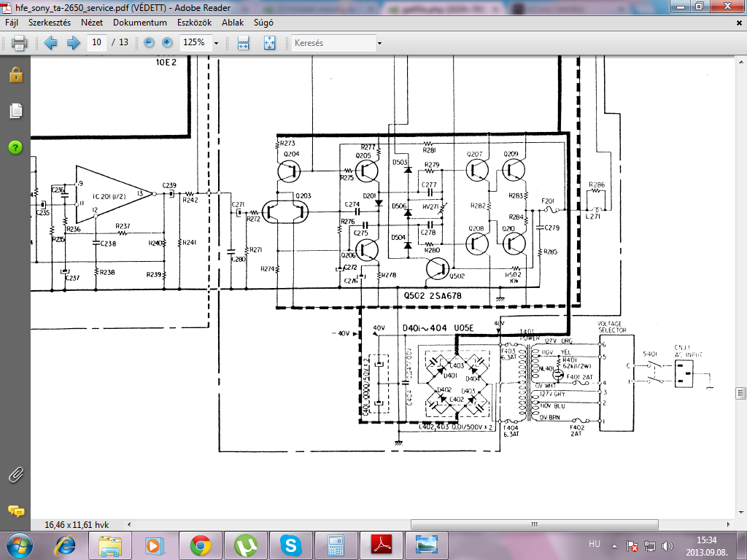Open uTorrent from taskbar
747x560 pixels.
coord(247,545)
